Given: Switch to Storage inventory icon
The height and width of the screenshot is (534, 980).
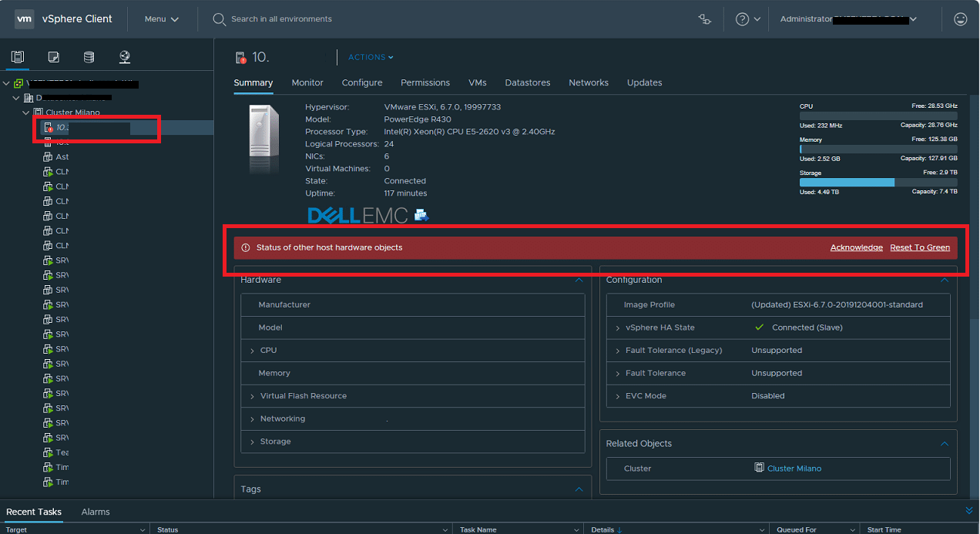Looking at the screenshot, I should pyautogui.click(x=89, y=57).
